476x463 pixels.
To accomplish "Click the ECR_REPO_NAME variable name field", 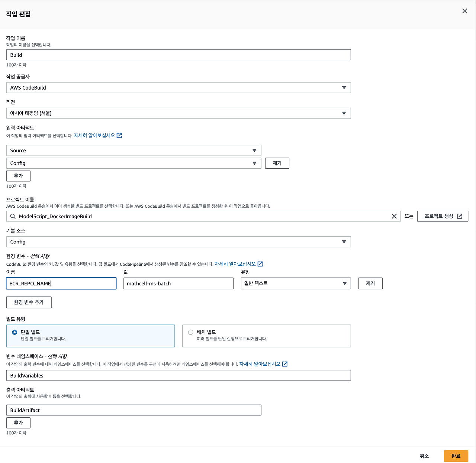I will tap(61, 284).
